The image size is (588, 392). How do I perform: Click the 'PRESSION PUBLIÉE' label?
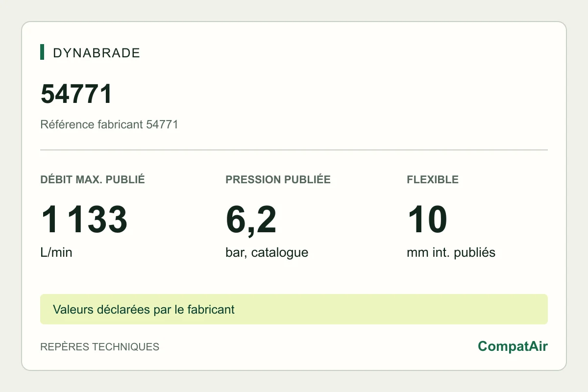click(278, 179)
